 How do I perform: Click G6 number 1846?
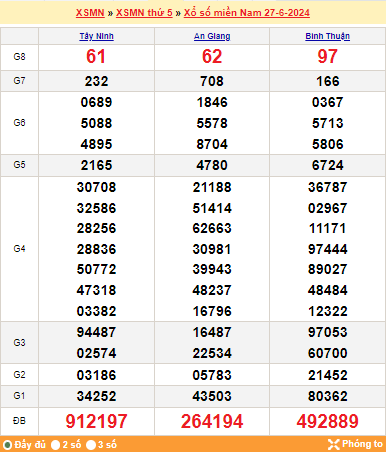pyautogui.click(x=212, y=102)
